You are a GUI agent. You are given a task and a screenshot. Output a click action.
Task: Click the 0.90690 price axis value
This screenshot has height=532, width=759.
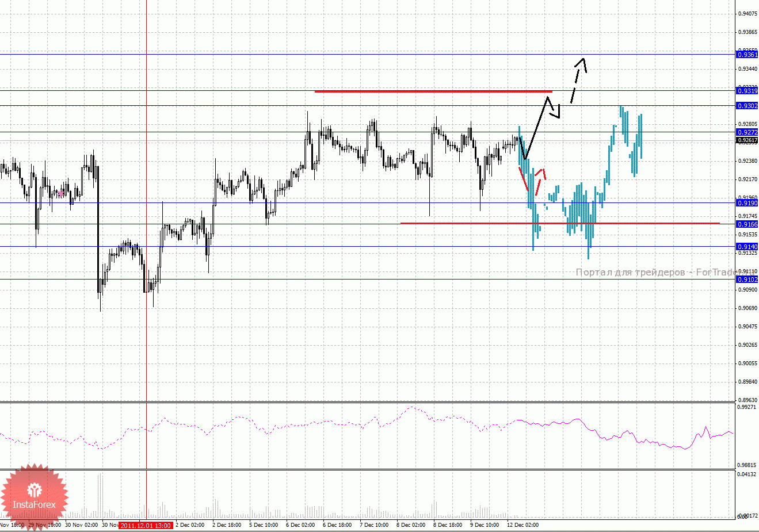coord(747,308)
